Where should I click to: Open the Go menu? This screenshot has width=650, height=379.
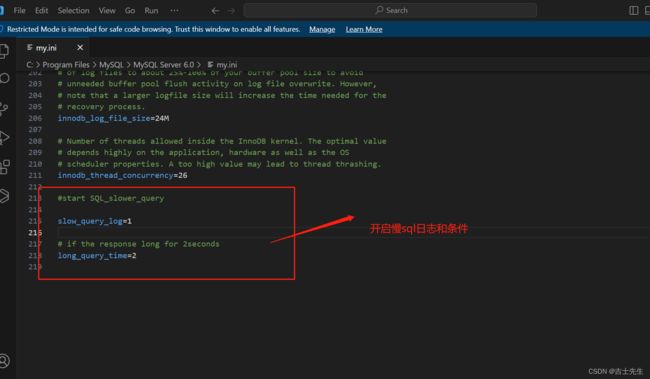pos(130,10)
